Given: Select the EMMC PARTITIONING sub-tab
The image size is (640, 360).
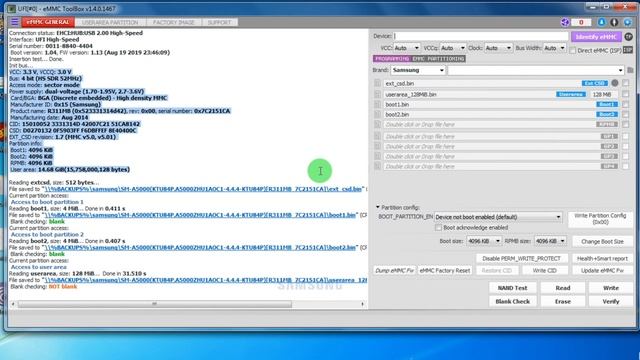Looking at the screenshot, I should tap(438, 59).
